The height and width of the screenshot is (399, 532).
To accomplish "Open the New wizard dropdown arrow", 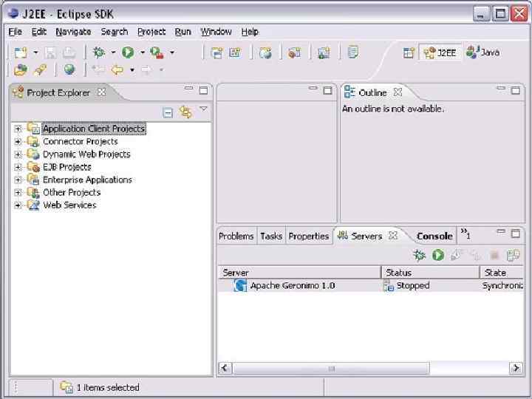I will (x=35, y=52).
